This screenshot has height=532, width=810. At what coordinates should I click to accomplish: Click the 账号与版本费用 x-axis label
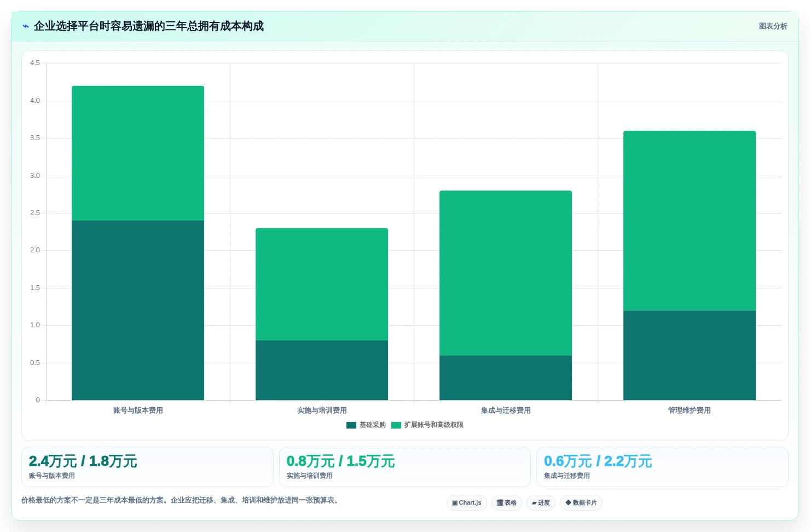pyautogui.click(x=138, y=410)
